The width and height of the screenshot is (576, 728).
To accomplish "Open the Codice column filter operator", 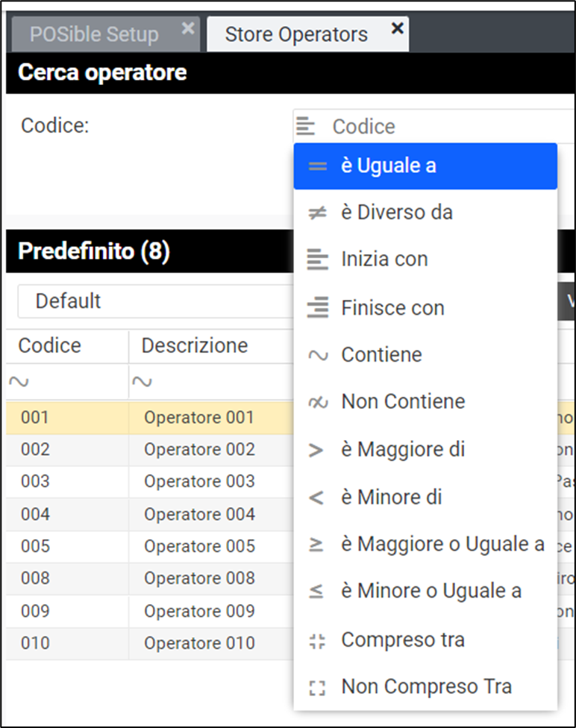I will point(19,382).
